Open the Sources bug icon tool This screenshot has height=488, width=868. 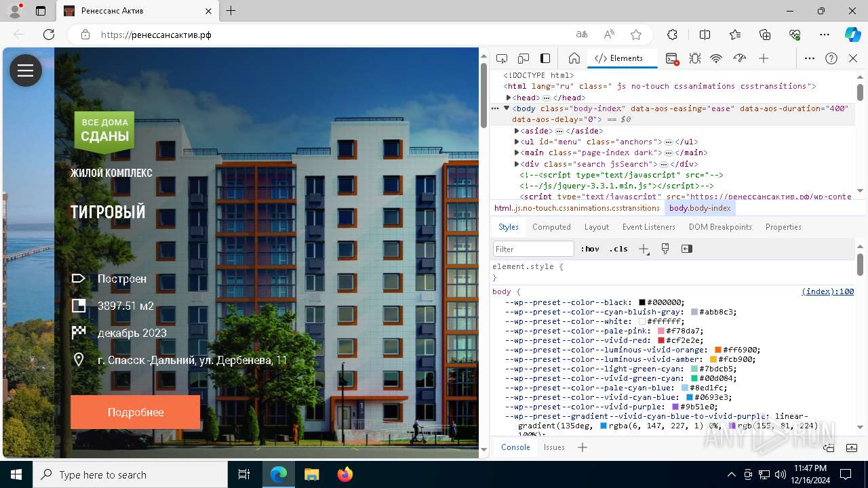pos(695,58)
